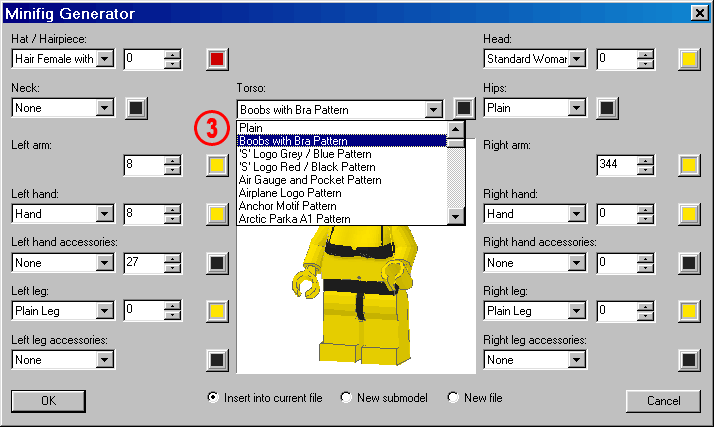This screenshot has width=714, height=427.
Task: Click the black Neck color swatch
Action: 136,108
